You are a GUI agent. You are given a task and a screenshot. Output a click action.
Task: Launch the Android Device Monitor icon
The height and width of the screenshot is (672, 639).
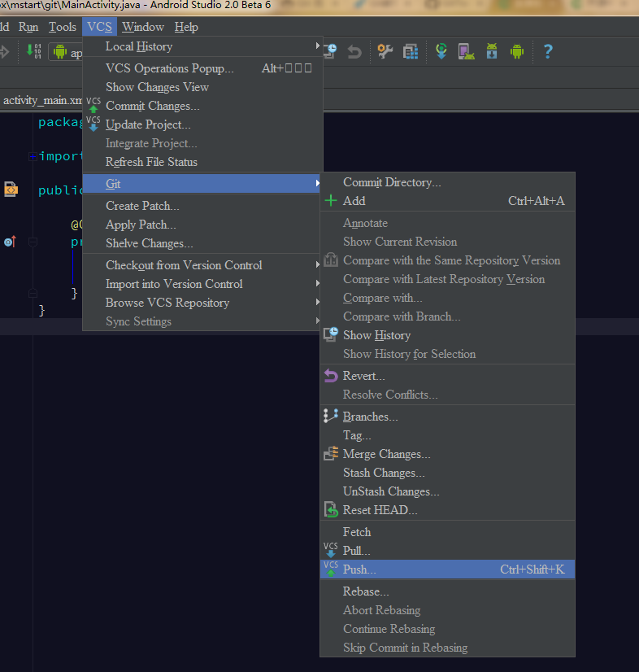(517, 51)
